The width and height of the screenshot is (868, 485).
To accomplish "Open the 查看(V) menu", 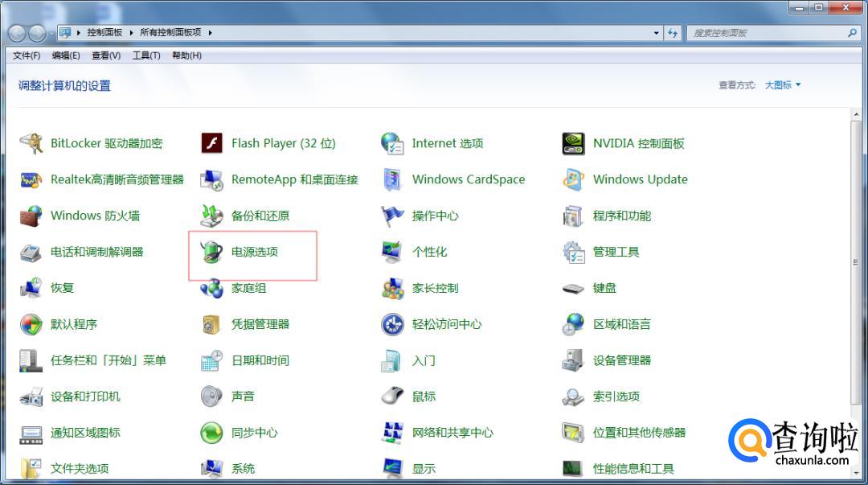I will pyautogui.click(x=106, y=55).
